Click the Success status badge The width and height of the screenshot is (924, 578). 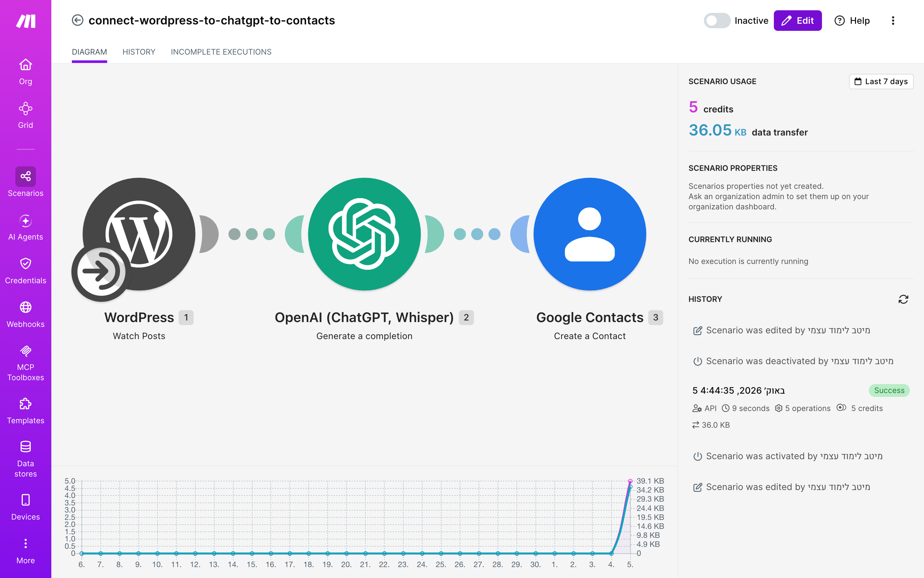pos(889,390)
